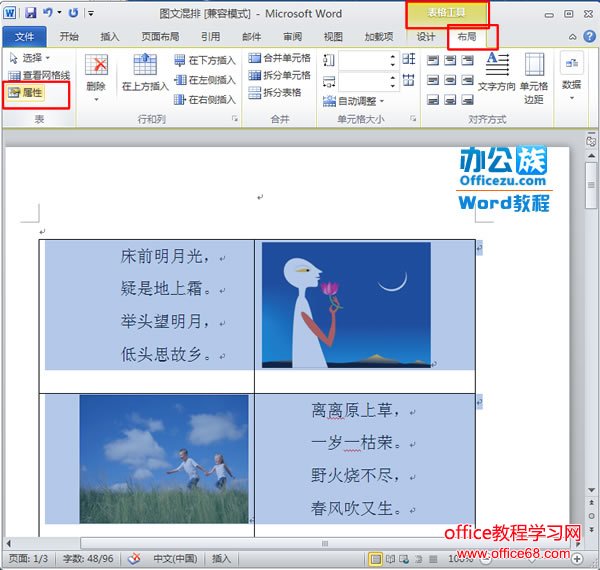Click the proofing errors icon in status bar
Screen dimensions: 600x570
tap(134, 559)
